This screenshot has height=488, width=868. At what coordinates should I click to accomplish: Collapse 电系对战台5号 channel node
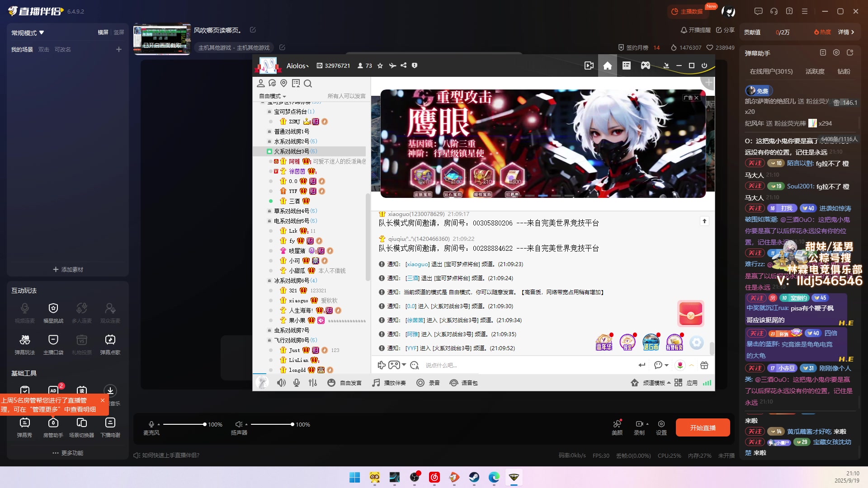pos(269,221)
